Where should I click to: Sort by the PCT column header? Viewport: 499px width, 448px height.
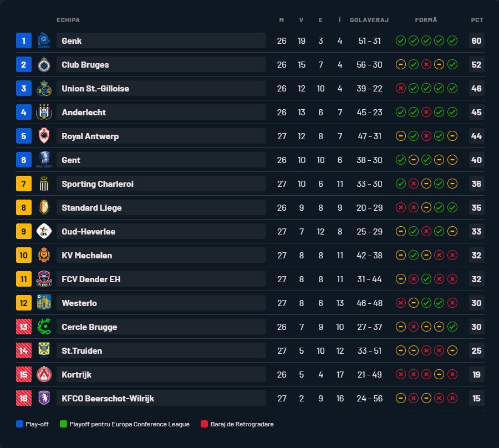click(477, 20)
